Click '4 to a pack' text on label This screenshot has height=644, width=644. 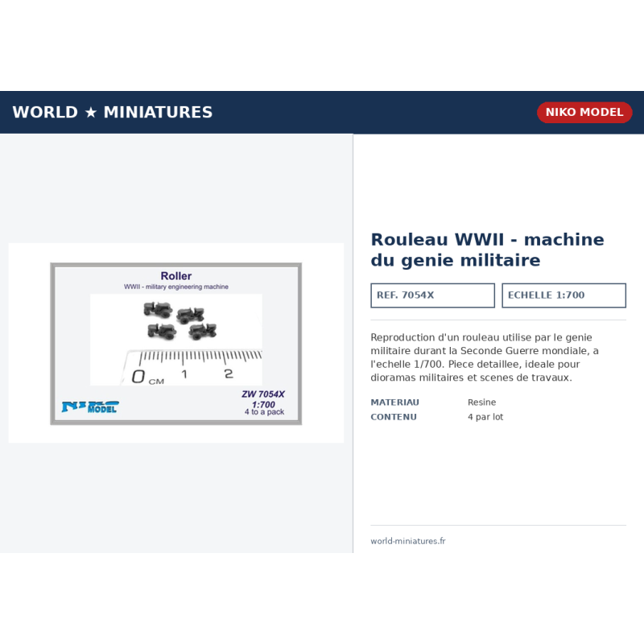coord(265,412)
